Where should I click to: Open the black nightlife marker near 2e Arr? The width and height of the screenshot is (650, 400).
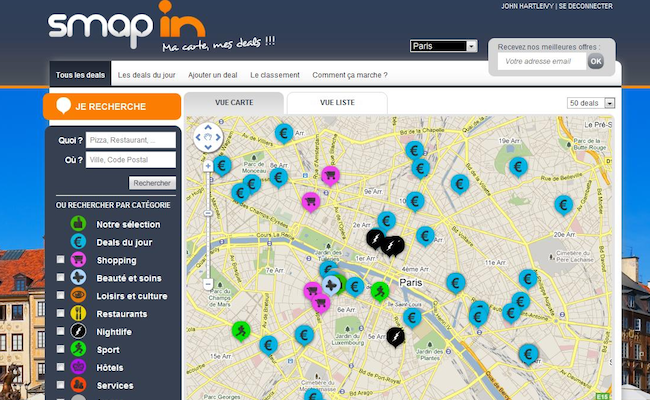pyautogui.click(x=375, y=239)
